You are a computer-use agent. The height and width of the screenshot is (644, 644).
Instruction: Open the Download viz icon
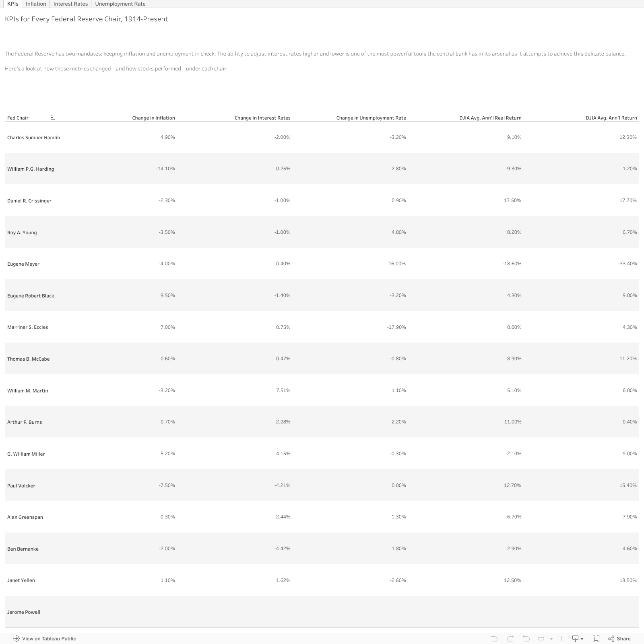[576, 639]
